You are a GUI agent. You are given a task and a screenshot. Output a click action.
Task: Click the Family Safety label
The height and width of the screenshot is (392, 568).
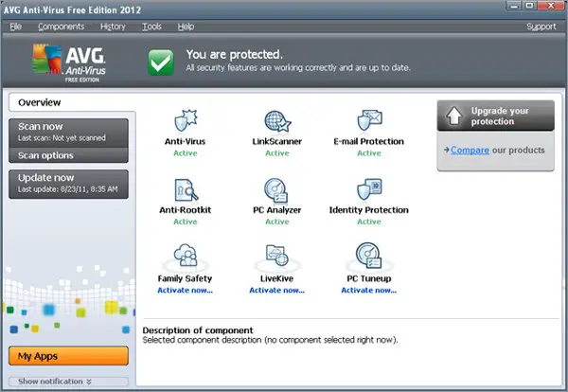pyautogui.click(x=186, y=278)
